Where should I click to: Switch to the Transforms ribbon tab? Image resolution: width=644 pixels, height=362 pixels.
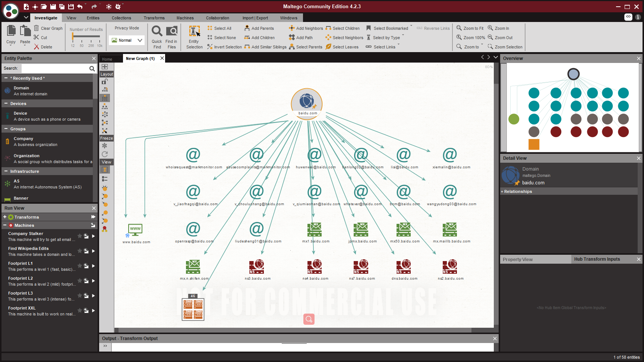(154, 18)
